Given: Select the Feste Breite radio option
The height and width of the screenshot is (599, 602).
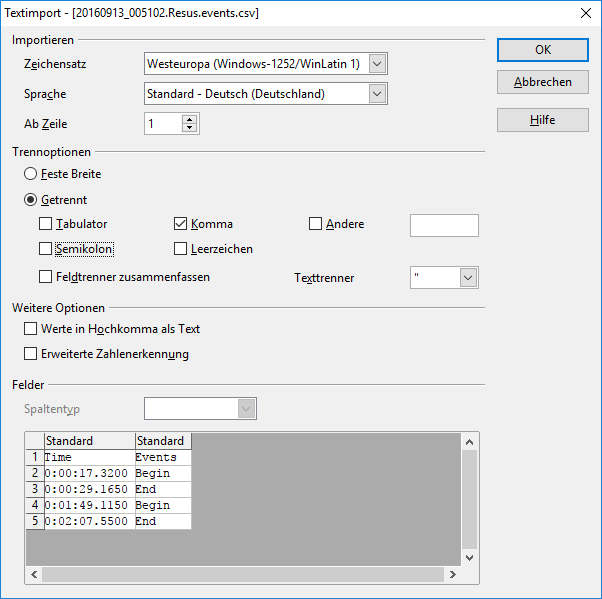Looking at the screenshot, I should coord(31,174).
